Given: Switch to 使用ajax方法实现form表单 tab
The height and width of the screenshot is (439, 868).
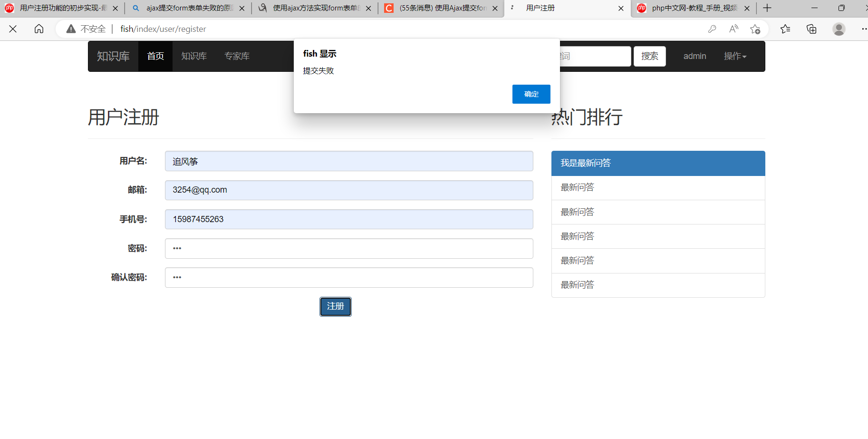Looking at the screenshot, I should click(x=315, y=8).
